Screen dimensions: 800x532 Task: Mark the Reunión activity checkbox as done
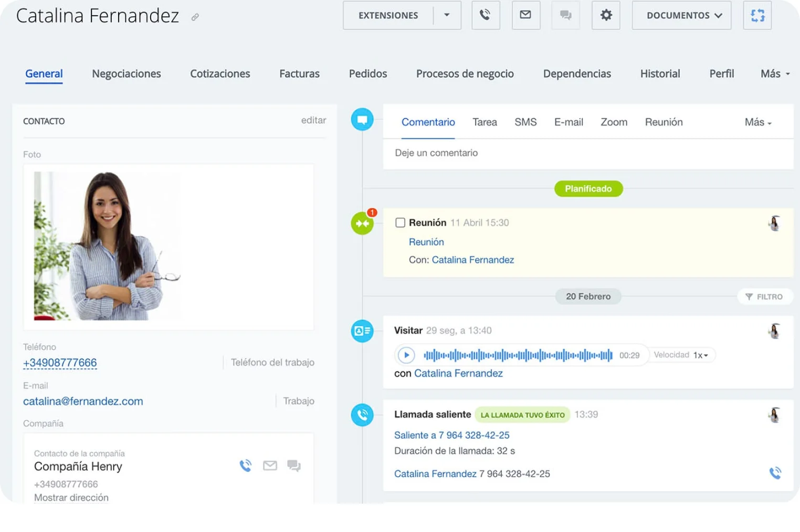coord(400,222)
